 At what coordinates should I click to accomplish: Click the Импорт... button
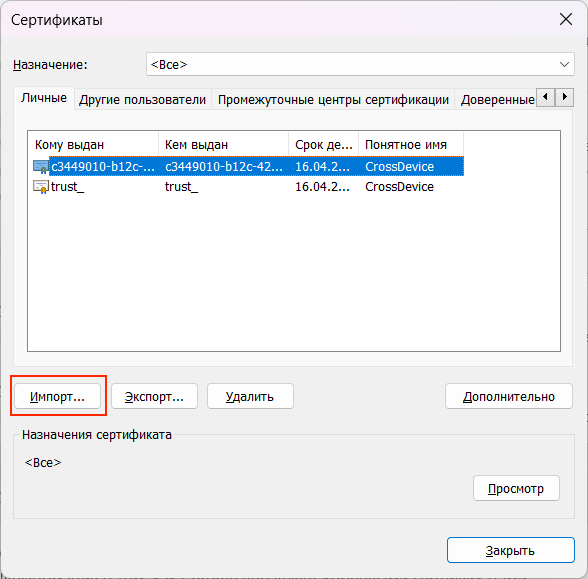point(57,396)
